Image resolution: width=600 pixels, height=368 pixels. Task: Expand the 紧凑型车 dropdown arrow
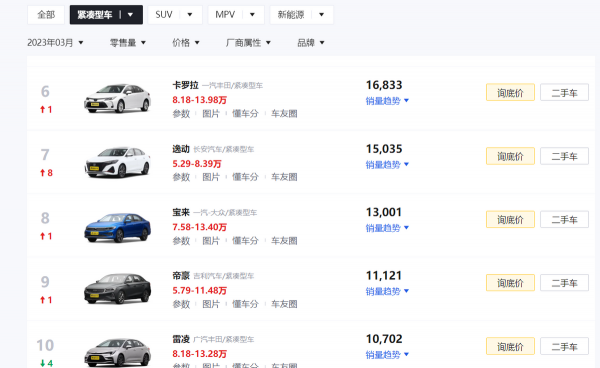[130, 15]
